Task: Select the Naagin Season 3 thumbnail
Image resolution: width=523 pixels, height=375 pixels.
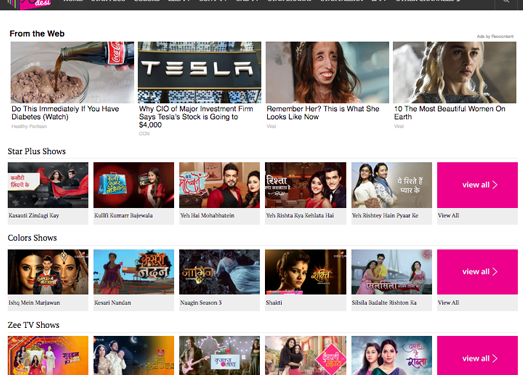Action: pyautogui.click(x=219, y=272)
